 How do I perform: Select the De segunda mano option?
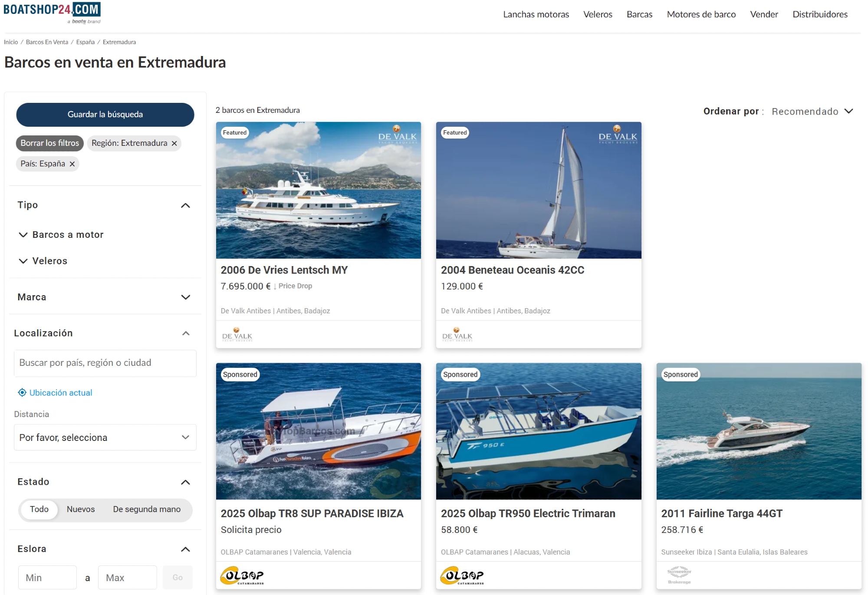click(x=147, y=509)
